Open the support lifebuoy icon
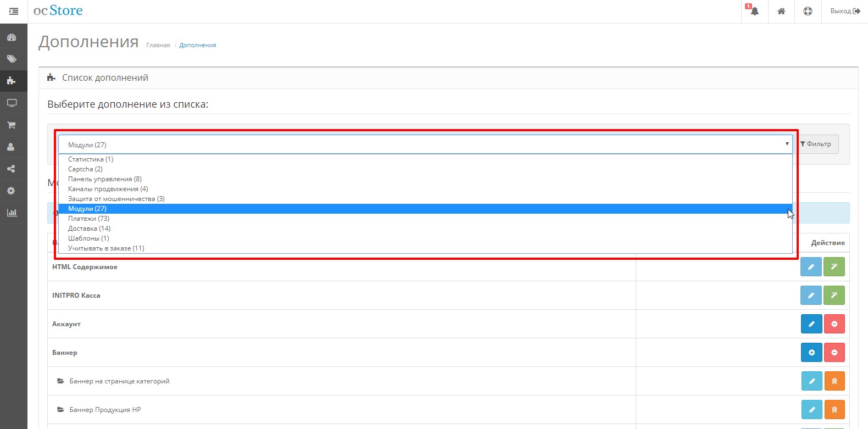This screenshot has width=868, height=429. click(808, 11)
